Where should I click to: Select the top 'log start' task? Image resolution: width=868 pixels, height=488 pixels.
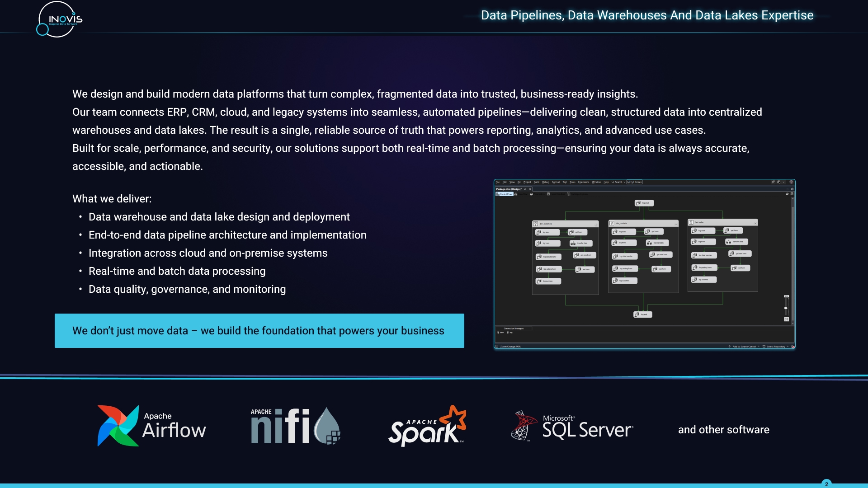644,203
